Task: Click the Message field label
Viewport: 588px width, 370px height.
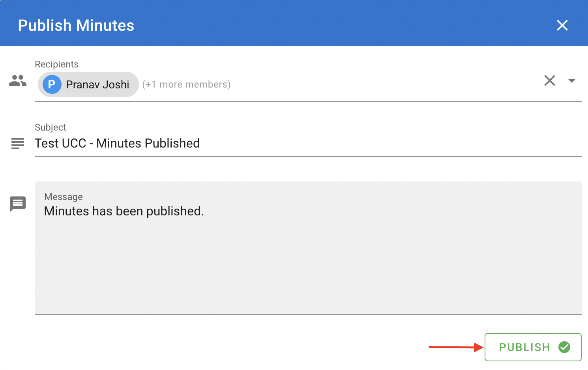Action: coord(64,197)
